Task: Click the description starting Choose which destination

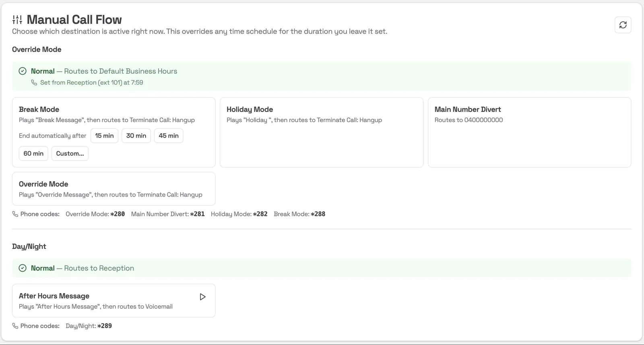Action: click(x=200, y=31)
